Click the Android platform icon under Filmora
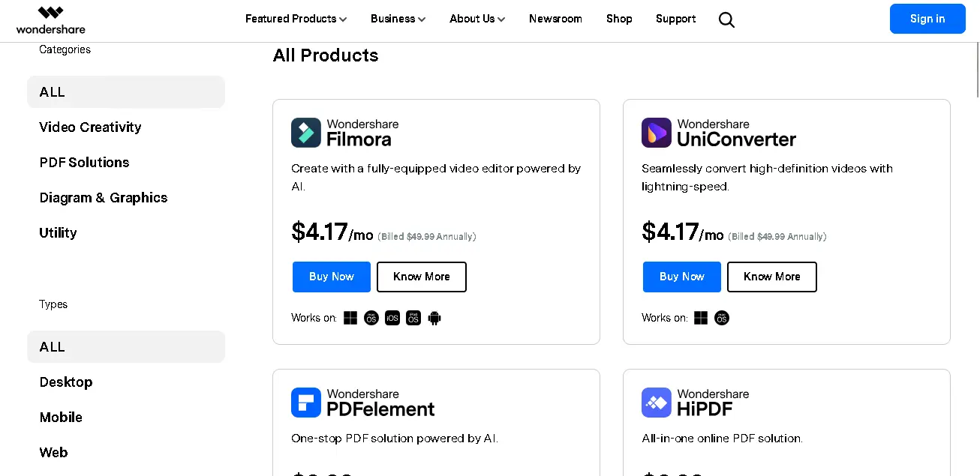The height and width of the screenshot is (476, 980). (434, 318)
